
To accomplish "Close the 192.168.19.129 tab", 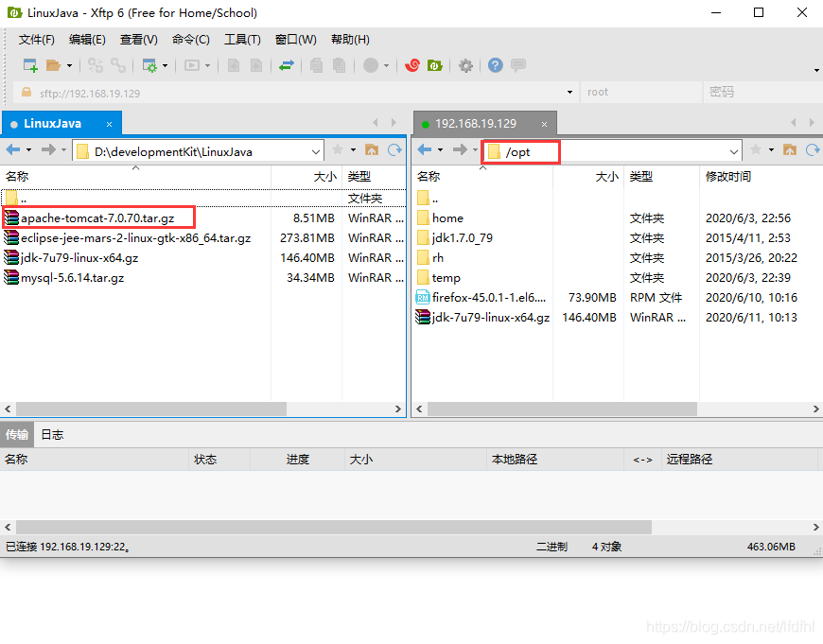I will click(544, 125).
